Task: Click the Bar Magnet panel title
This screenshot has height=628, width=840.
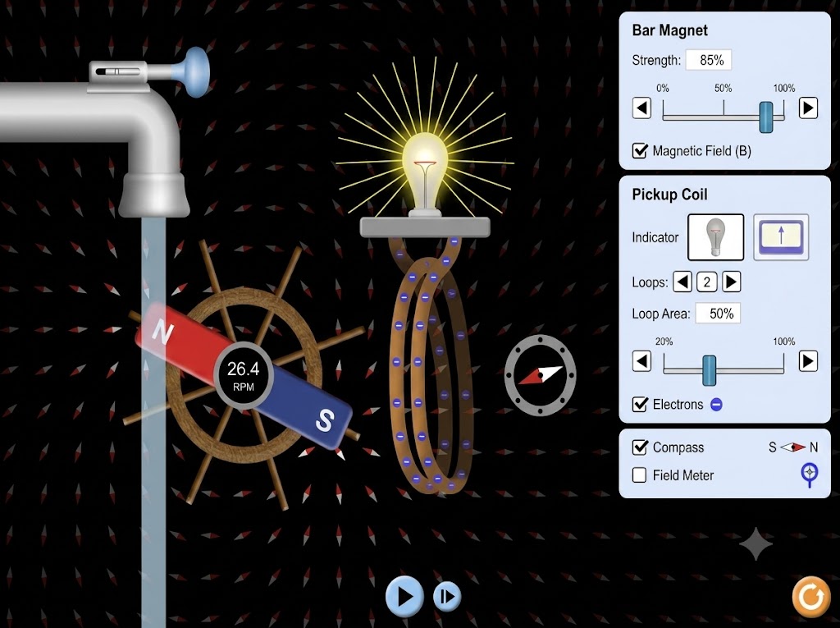Action: 669,30
